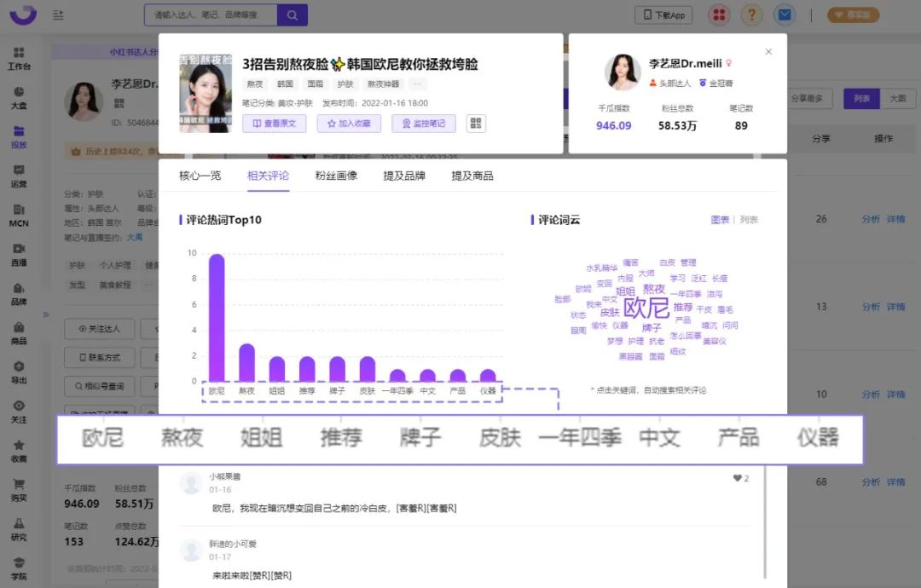Expand the "..." to reveal more note tags
This screenshot has height=588, width=921.
[417, 84]
